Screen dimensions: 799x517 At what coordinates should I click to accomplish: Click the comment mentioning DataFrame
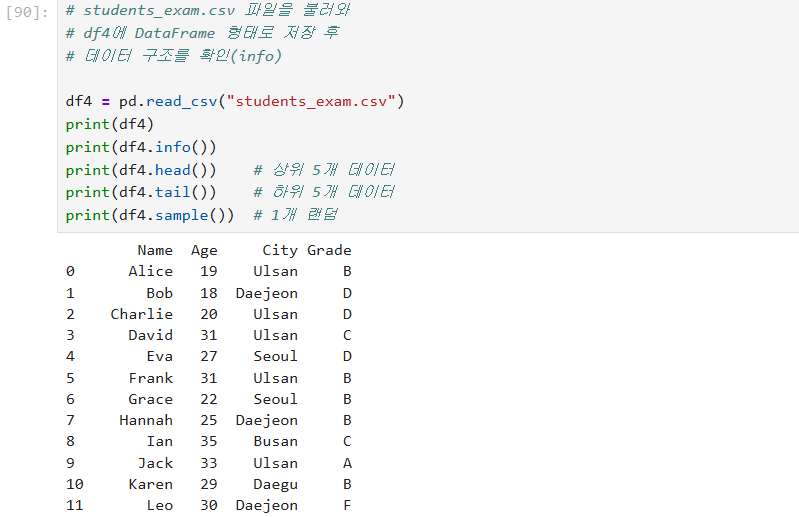pyautogui.click(x=202, y=33)
